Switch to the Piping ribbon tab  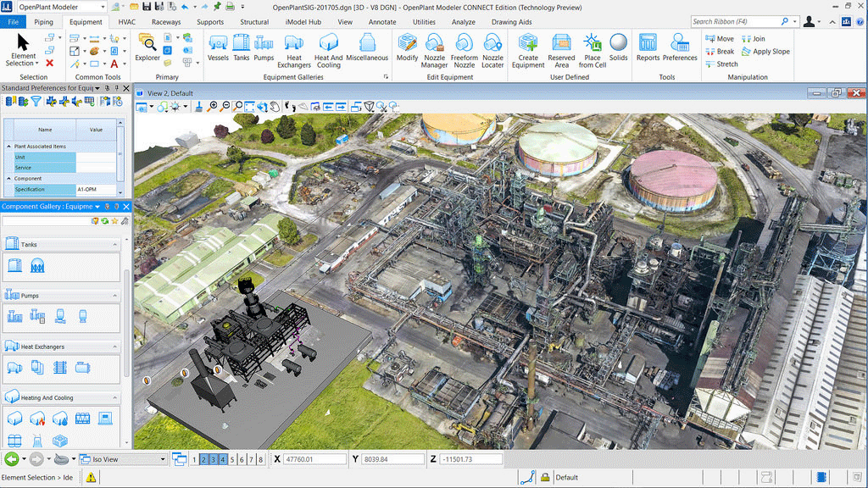(x=43, y=22)
